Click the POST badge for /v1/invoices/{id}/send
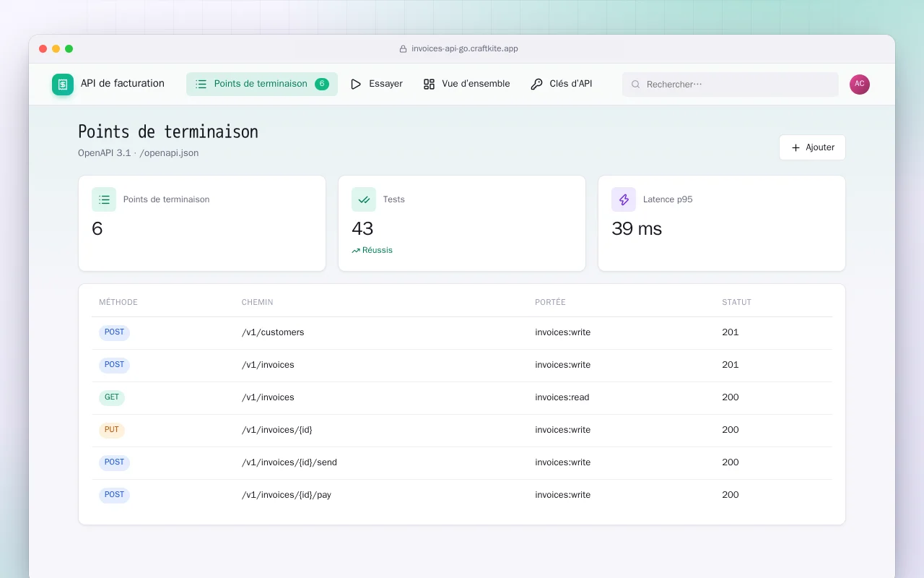Image resolution: width=924 pixels, height=578 pixels. tap(114, 463)
